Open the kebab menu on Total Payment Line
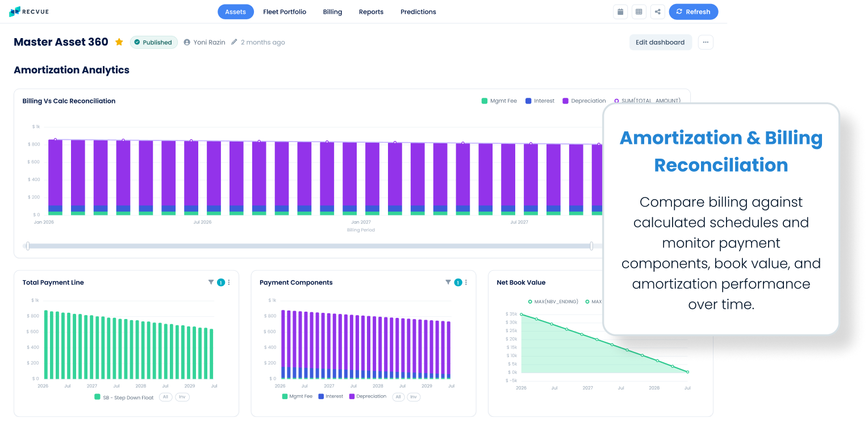The image size is (868, 439). click(229, 282)
